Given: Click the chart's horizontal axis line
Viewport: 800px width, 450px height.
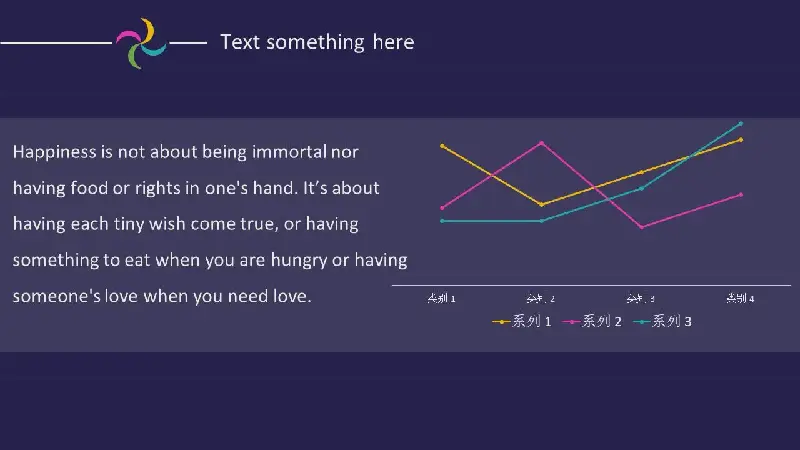Looking at the screenshot, I should pos(591,285).
